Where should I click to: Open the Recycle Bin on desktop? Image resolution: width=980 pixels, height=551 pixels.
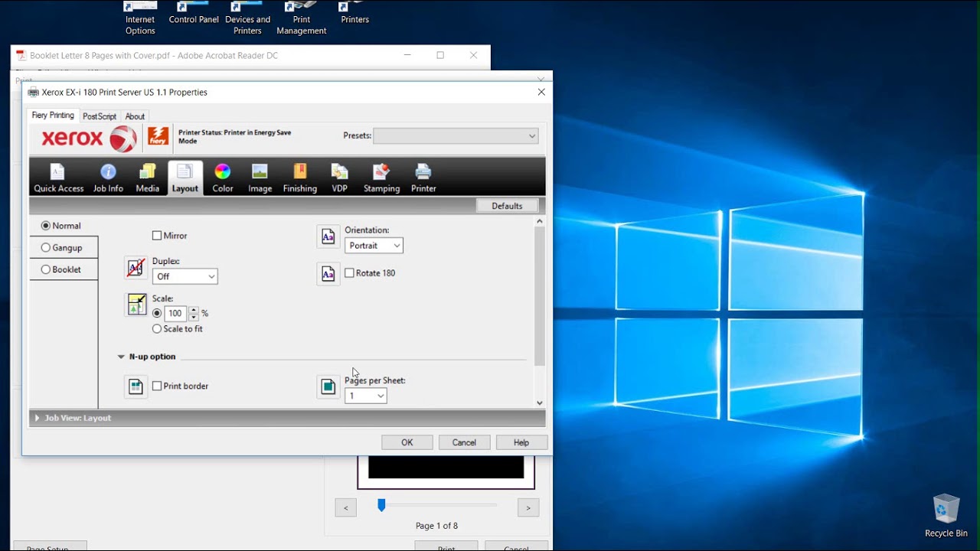tap(946, 516)
